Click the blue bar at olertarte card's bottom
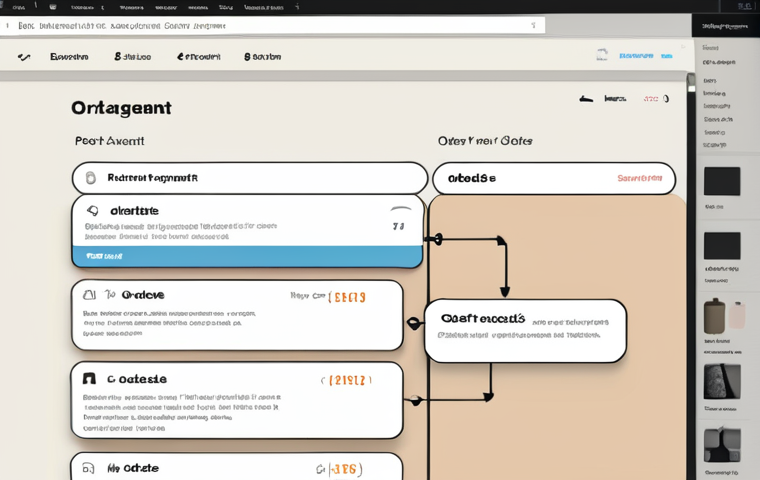The height and width of the screenshot is (480, 760). coord(247,256)
